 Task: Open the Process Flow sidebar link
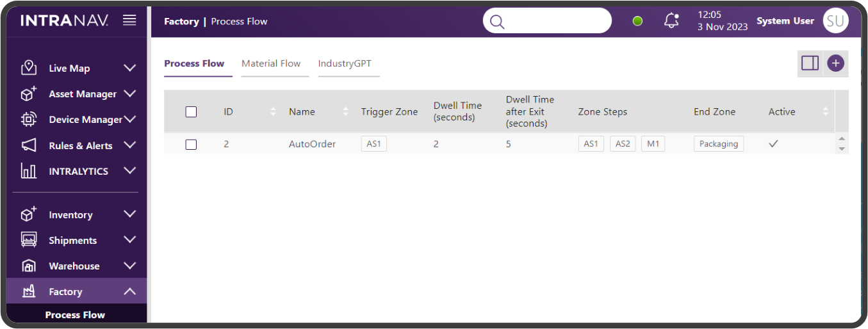pos(75,315)
